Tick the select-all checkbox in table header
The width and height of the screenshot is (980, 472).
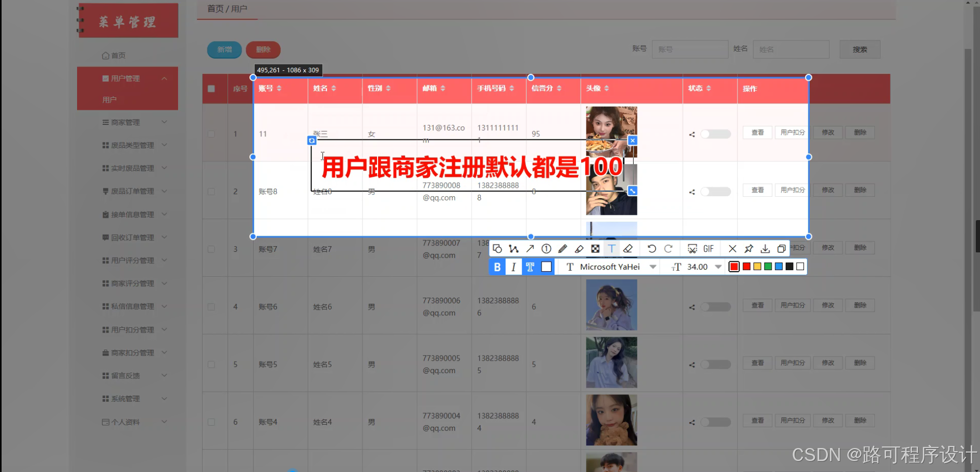point(211,88)
